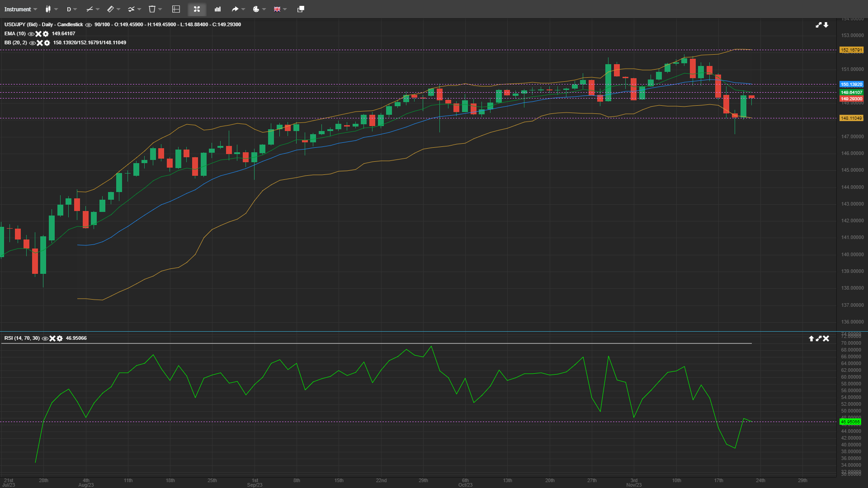
Task: Click the 3rd Nov/23 date label
Action: click(x=634, y=483)
